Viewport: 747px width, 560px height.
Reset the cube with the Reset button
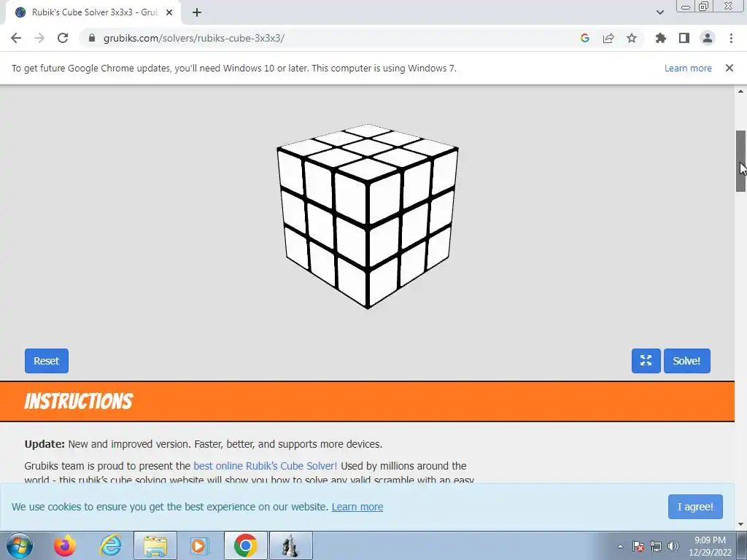pyautogui.click(x=47, y=361)
